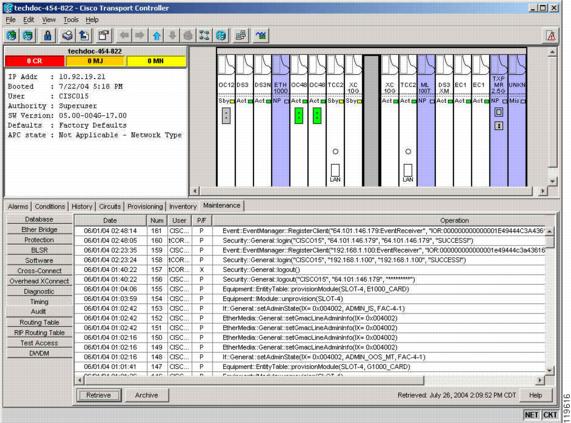Click green port on OC48 card beside TCC2
This screenshot has width=571, height=423.
317,115
